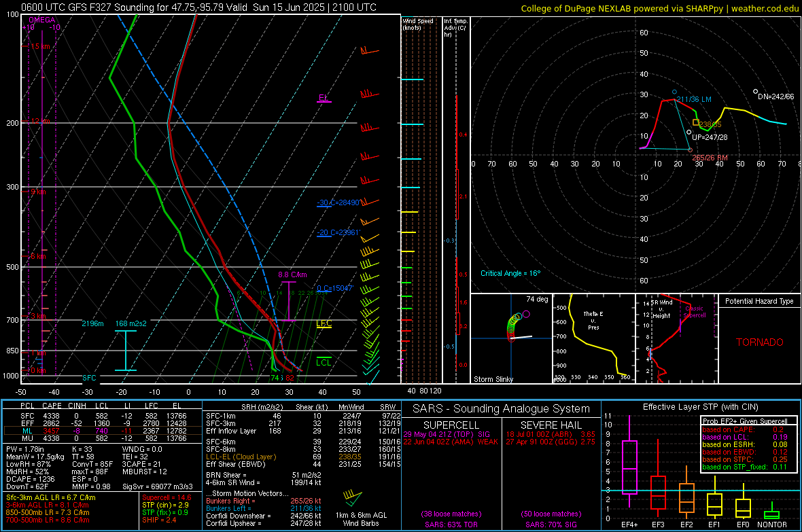Click the SARS - Sounding Analogue System title
The height and width of the screenshot is (532, 802).
click(x=501, y=409)
